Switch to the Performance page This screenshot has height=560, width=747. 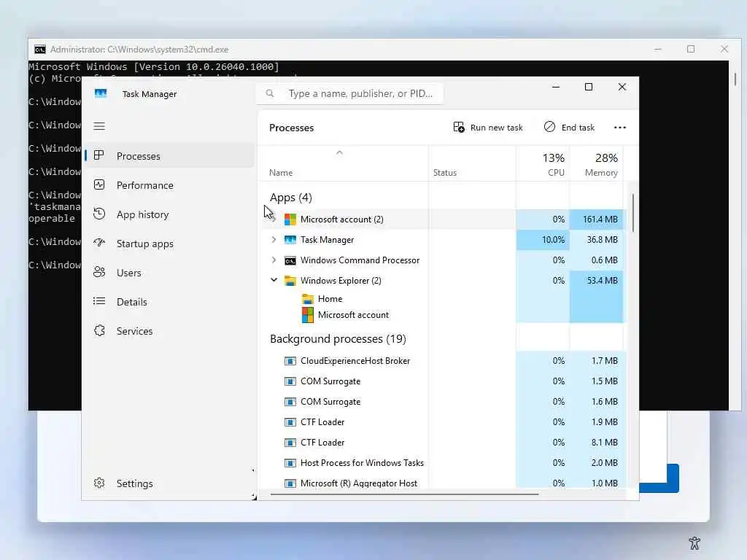170,185
